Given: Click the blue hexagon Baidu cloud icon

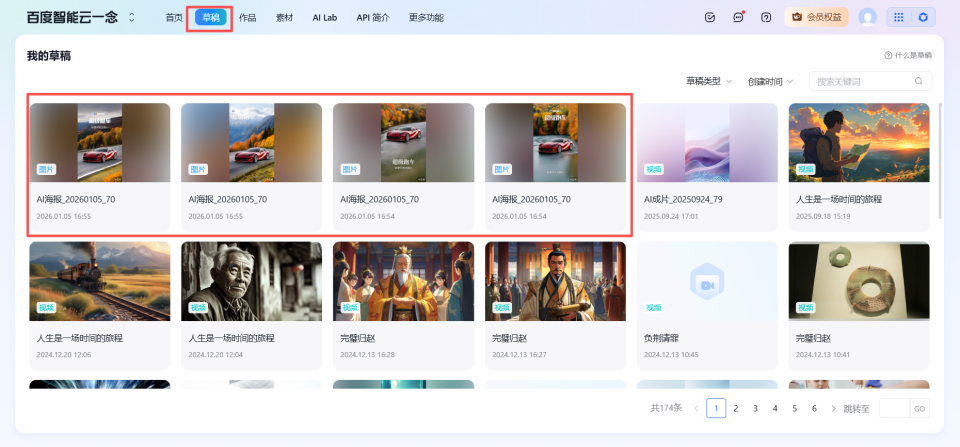Looking at the screenshot, I should point(923,17).
